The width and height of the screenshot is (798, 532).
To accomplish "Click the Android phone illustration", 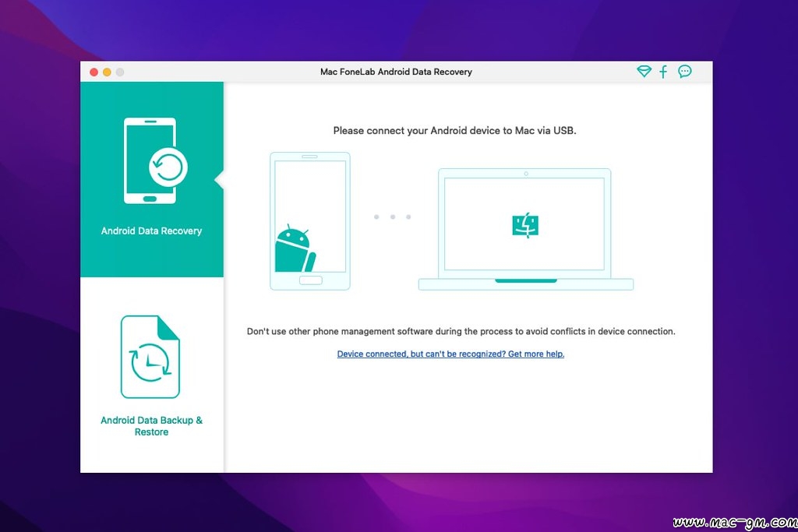I will [x=310, y=221].
